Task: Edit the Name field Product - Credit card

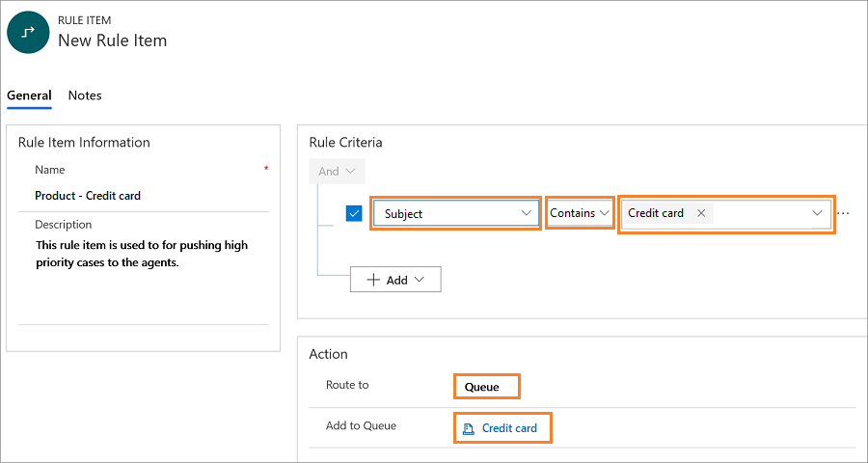Action: [88, 196]
